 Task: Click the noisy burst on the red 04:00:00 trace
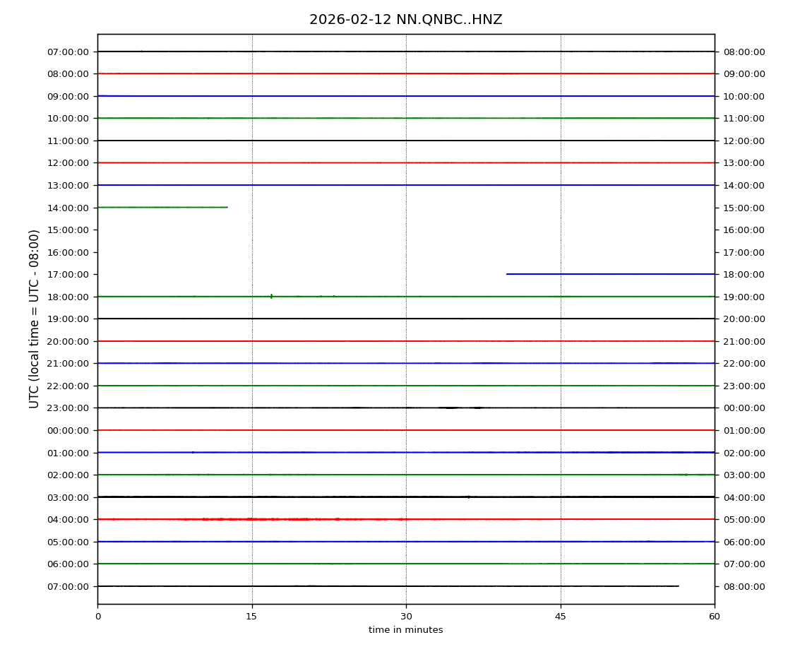click(x=268, y=519)
